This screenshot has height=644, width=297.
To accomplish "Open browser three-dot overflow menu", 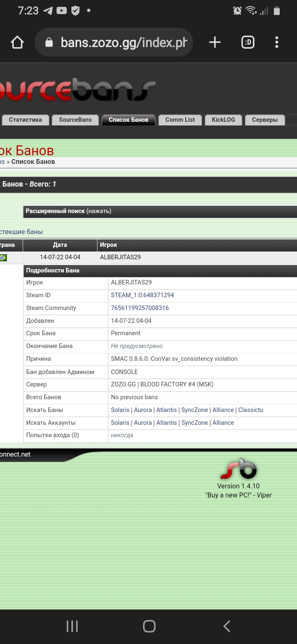I will click(276, 42).
